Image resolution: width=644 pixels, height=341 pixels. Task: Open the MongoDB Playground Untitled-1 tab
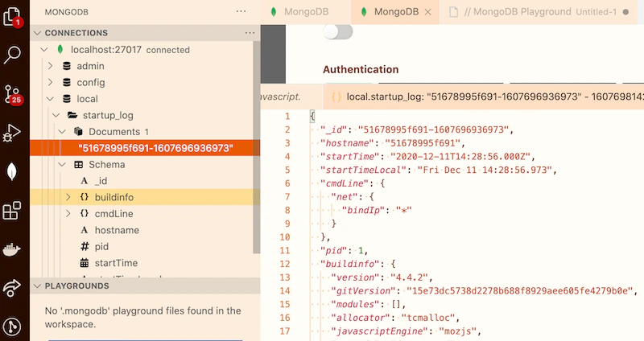pyautogui.click(x=539, y=12)
